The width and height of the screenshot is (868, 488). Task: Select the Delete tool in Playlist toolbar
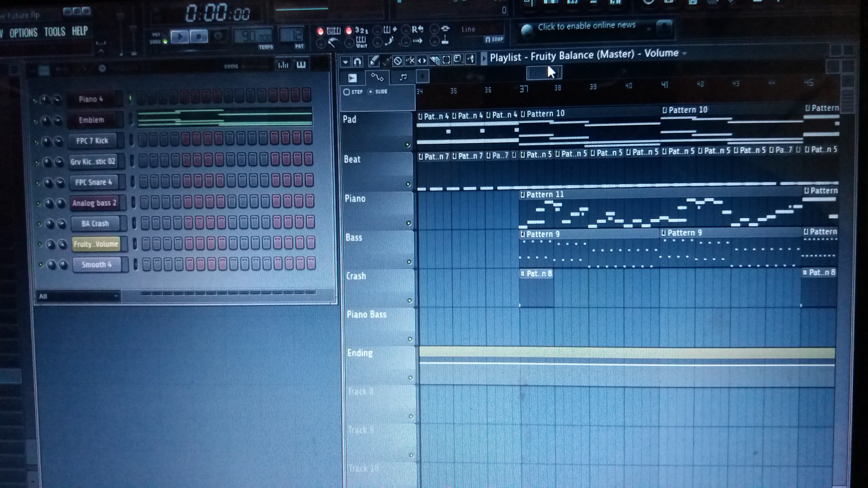[x=398, y=61]
